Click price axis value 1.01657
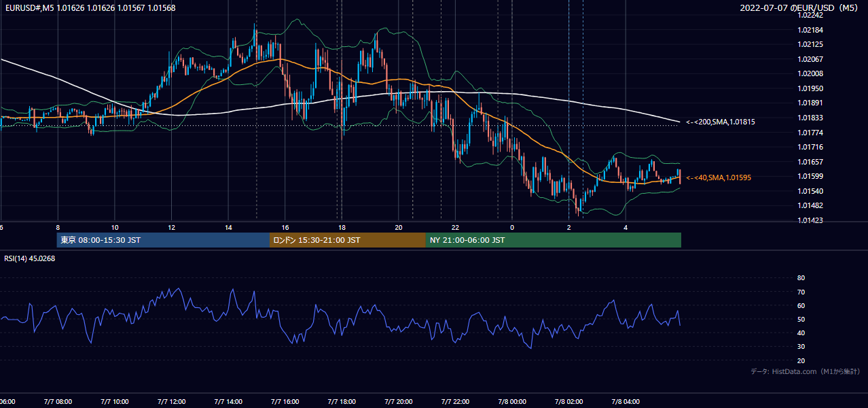The width and height of the screenshot is (868, 408). point(811,162)
